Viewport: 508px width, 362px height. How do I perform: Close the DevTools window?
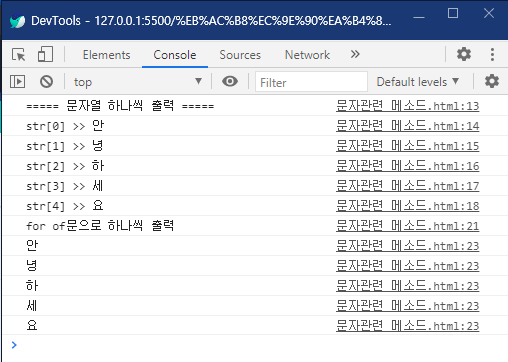(x=489, y=13)
